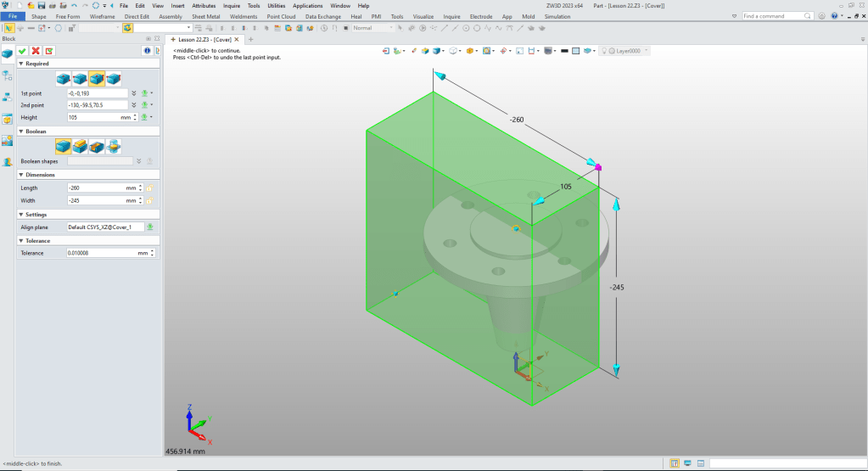This screenshot has height=471, width=868.
Task: Collapse the Dimensions section
Action: 20,175
